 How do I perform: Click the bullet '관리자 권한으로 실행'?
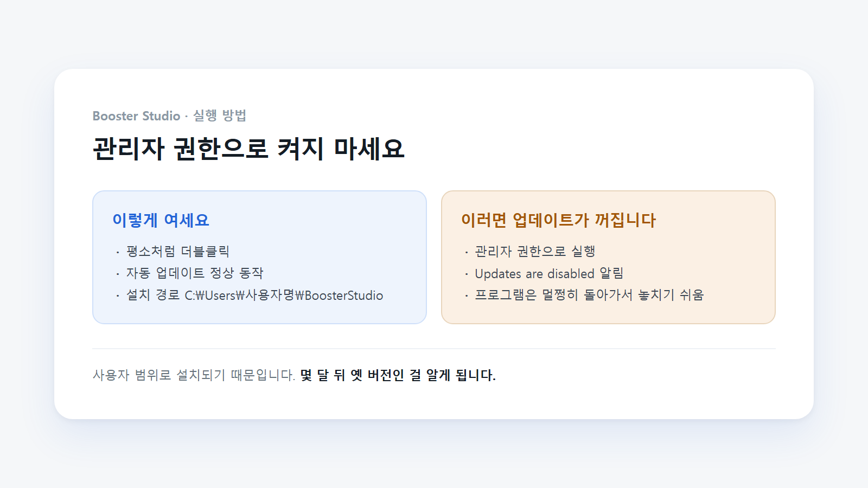(x=535, y=252)
